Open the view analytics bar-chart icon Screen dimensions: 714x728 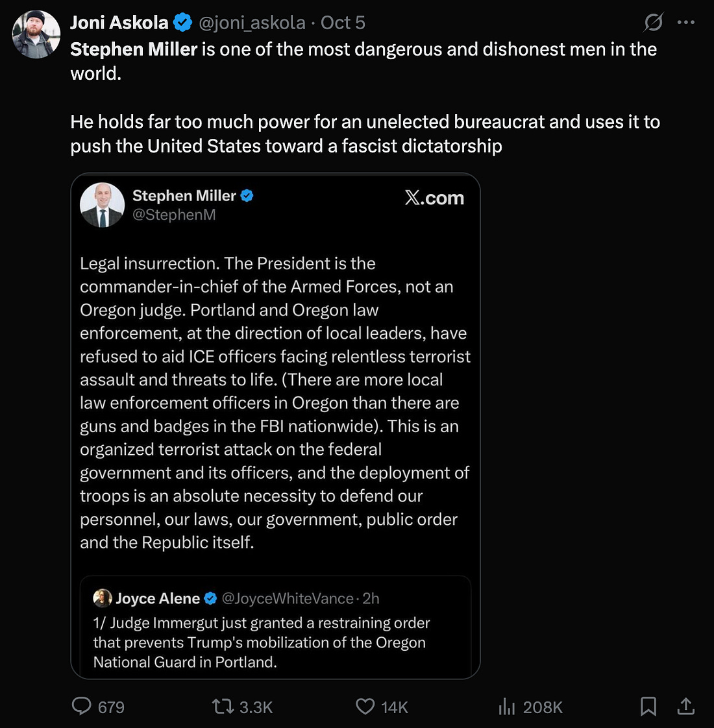point(507,706)
